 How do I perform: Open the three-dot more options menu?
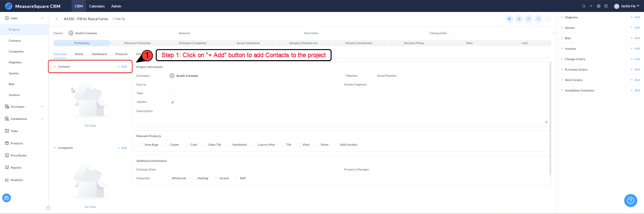(x=548, y=19)
